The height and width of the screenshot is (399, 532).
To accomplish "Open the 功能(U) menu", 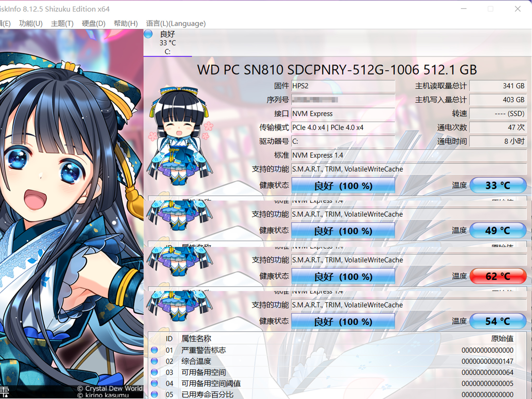I will tap(31, 23).
